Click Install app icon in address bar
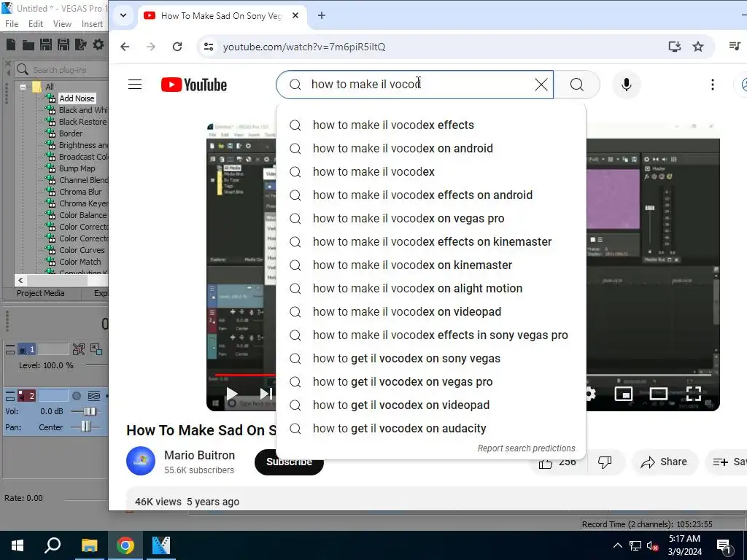The image size is (747, 560). pos(674,47)
